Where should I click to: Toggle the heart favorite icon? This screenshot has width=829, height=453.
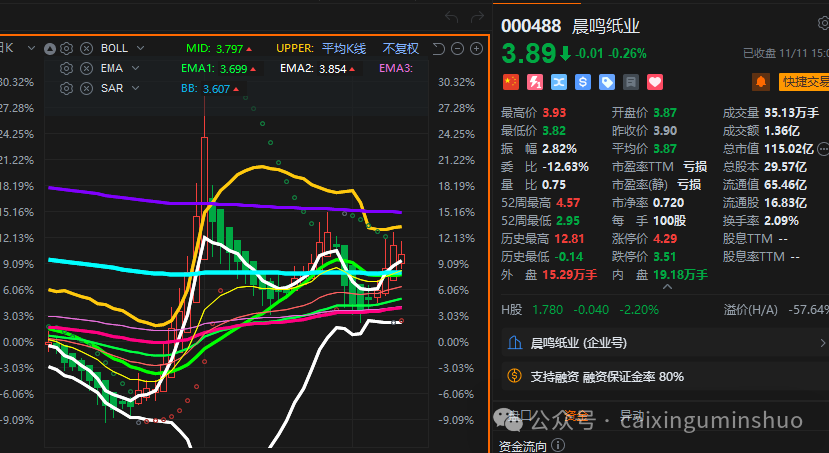tap(655, 82)
